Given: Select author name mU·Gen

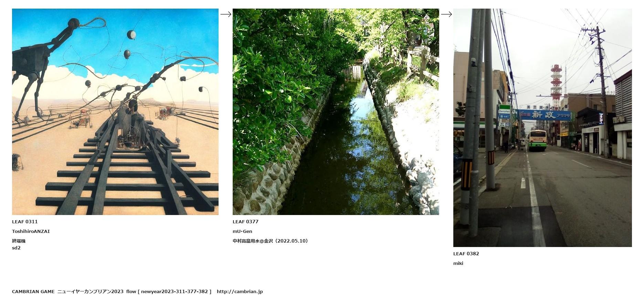Looking at the screenshot, I should [242, 231].
